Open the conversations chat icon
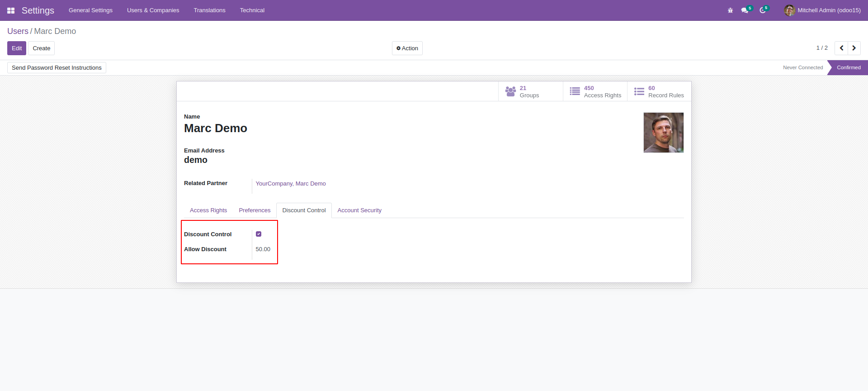868x391 pixels. coord(745,10)
